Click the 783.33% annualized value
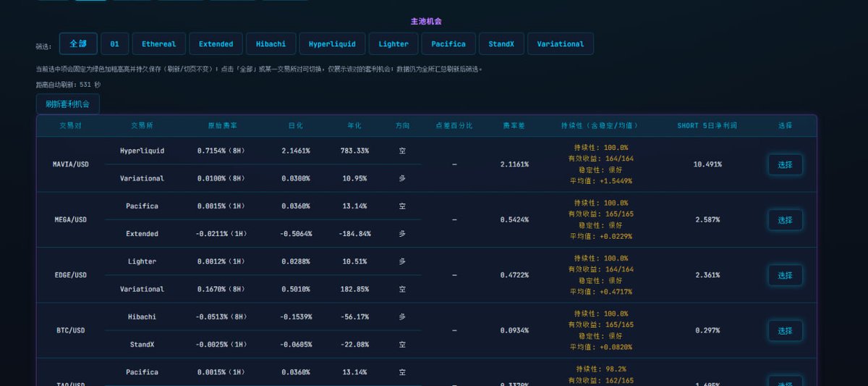 coord(354,151)
